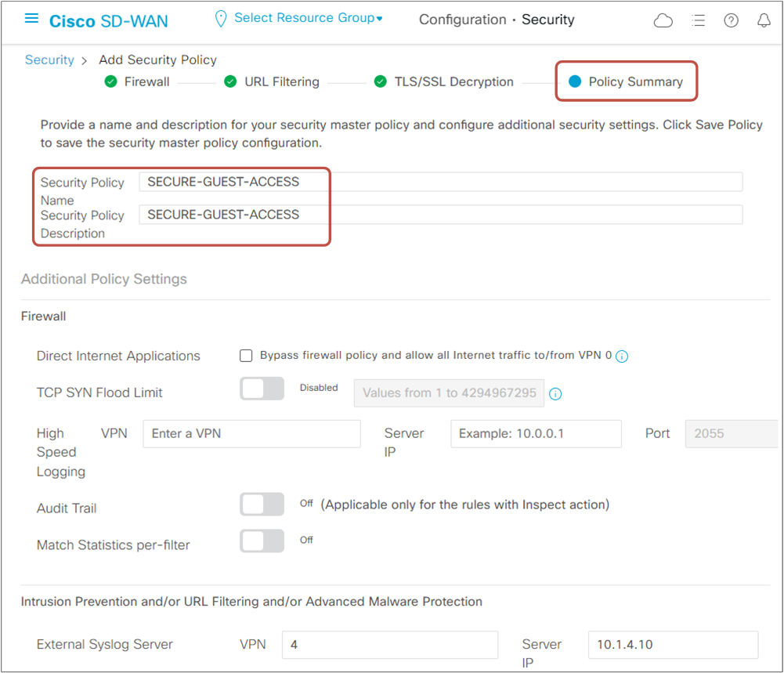
Task: Click the green check on the Firewall step
Action: point(110,81)
